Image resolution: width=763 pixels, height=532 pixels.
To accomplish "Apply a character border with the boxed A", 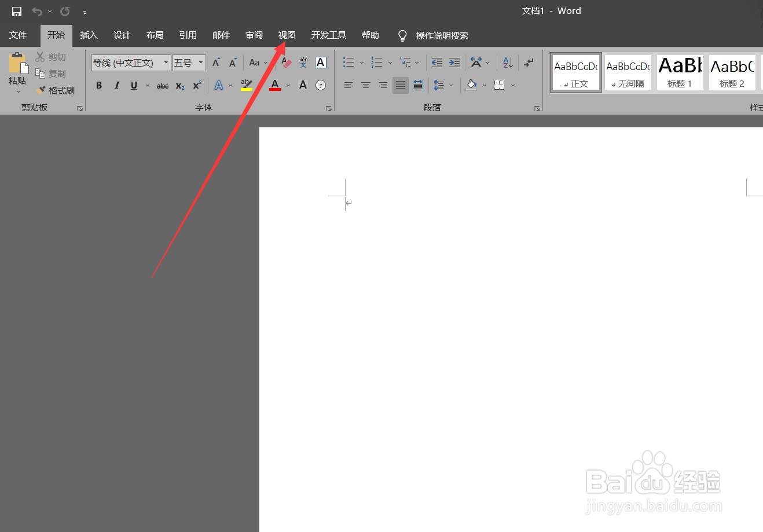I will coord(321,63).
